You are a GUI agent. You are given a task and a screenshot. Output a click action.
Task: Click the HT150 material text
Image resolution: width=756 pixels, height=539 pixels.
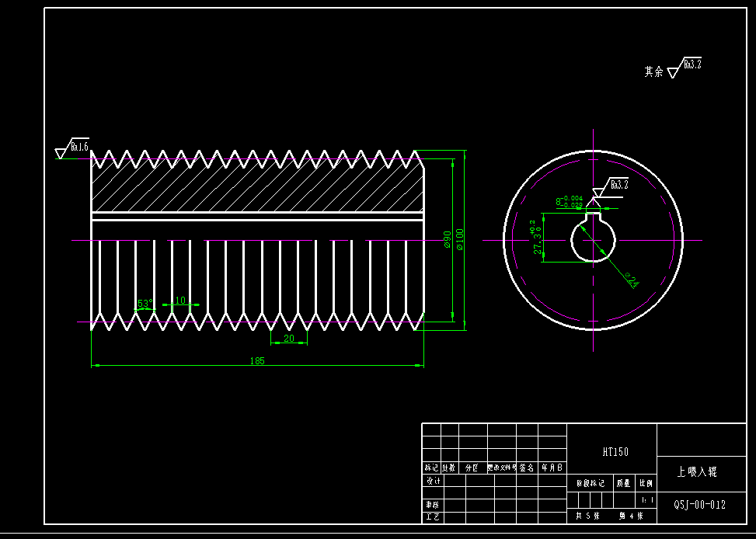pos(615,452)
